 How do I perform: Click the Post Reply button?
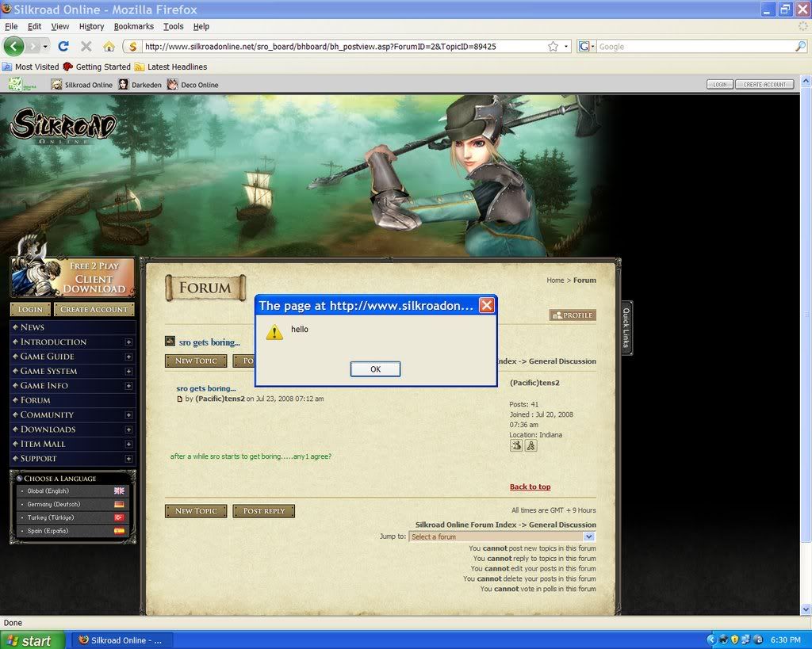pyautogui.click(x=263, y=511)
